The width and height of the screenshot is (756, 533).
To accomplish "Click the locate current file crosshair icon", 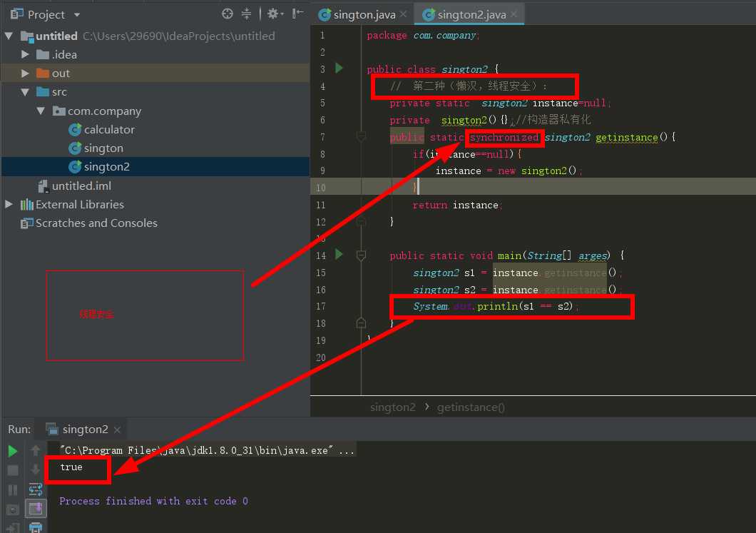I will 227,14.
